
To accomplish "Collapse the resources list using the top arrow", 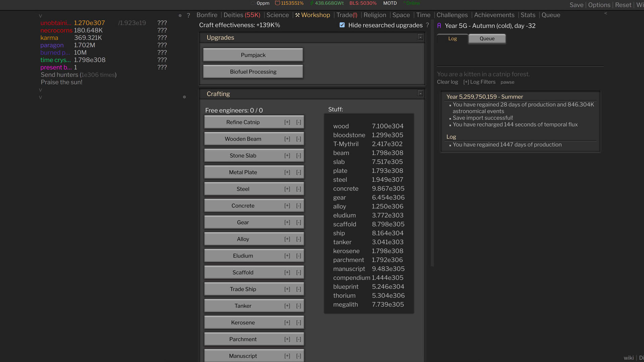I will coord(40,16).
